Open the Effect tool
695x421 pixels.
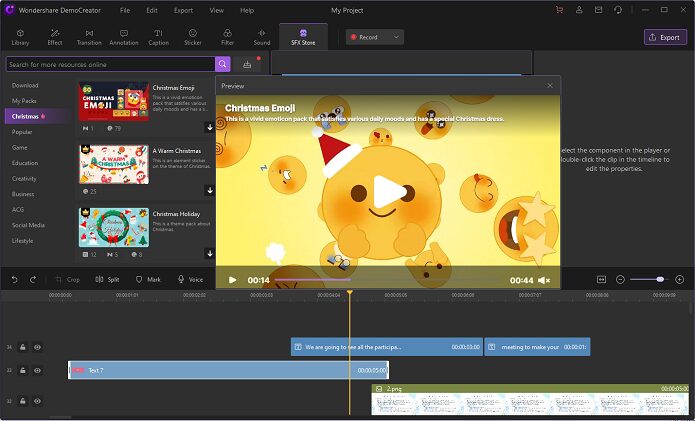click(x=55, y=37)
